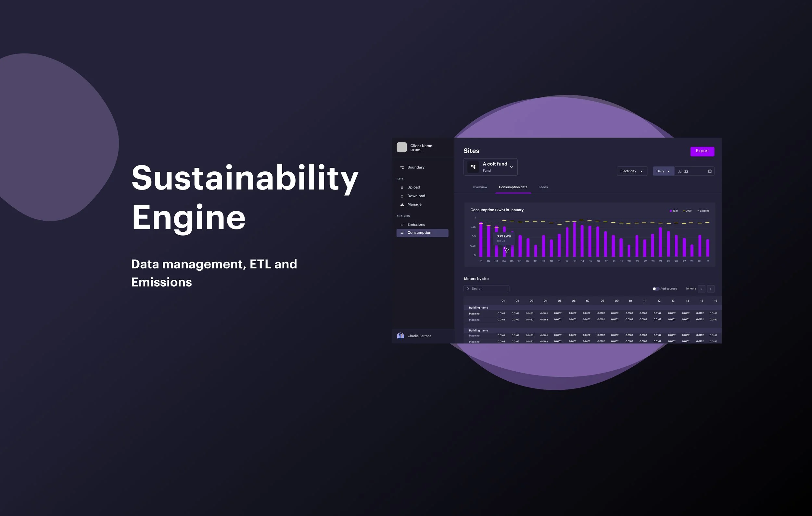Click the Upload arrow icon

tap(402, 187)
